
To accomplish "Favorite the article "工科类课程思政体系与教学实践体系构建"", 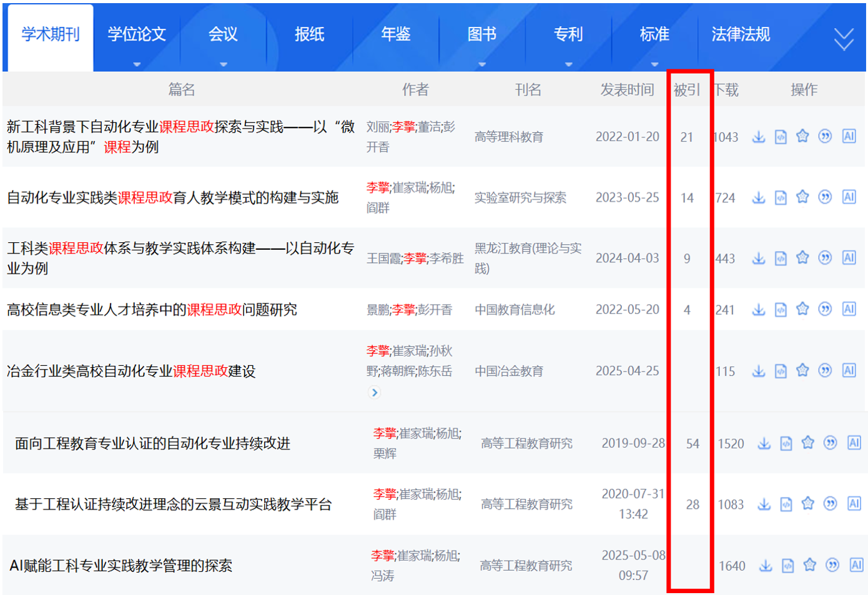I will (x=802, y=257).
